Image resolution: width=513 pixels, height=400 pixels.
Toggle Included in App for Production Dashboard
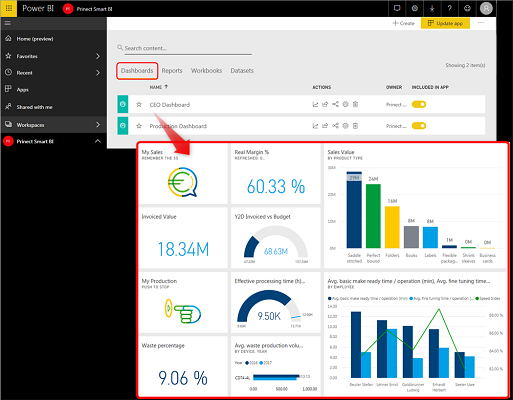click(419, 126)
